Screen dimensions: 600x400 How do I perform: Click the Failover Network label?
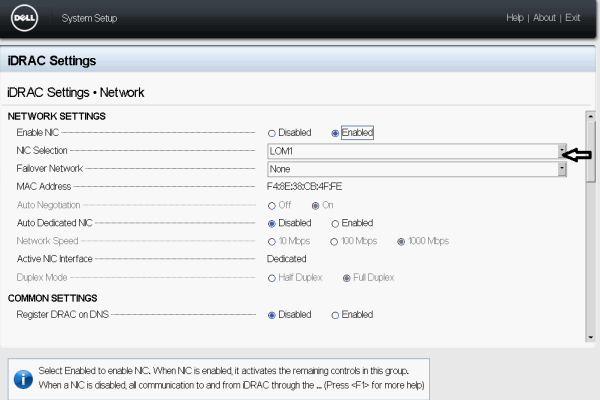coord(50,168)
